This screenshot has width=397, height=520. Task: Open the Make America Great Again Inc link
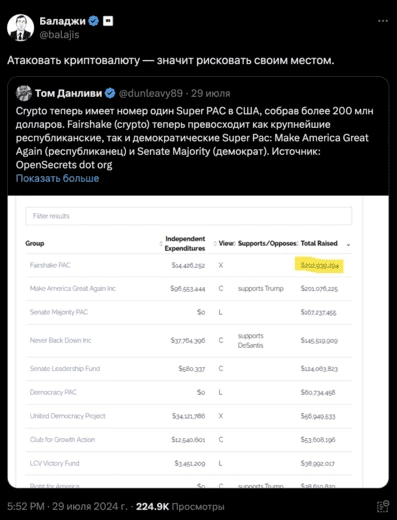coord(73,289)
